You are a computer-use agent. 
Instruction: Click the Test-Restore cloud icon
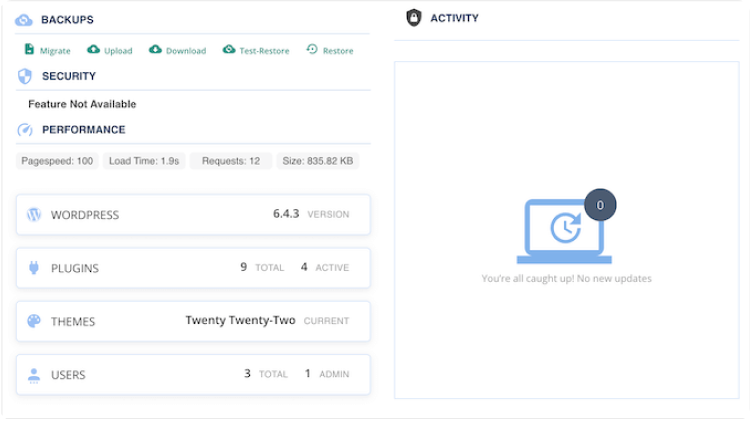228,49
